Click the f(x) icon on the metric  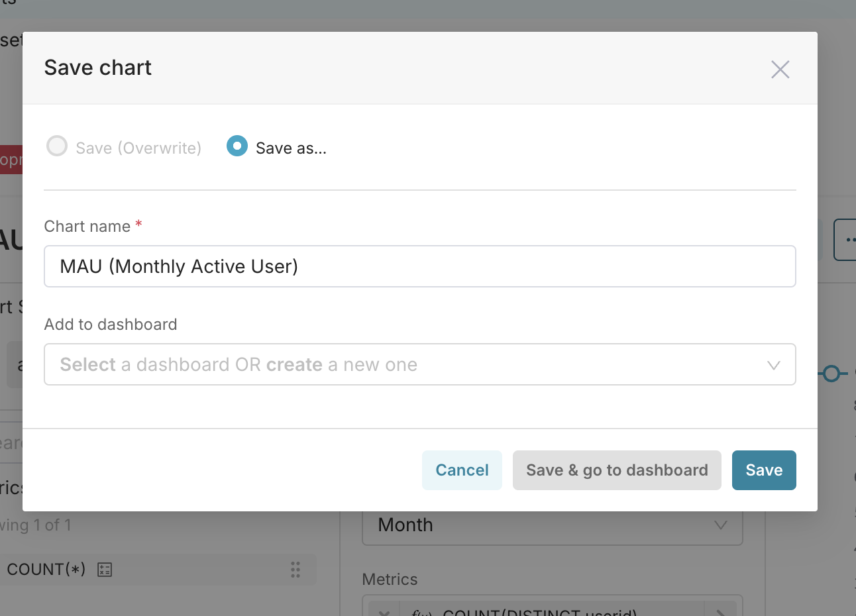pos(421,612)
